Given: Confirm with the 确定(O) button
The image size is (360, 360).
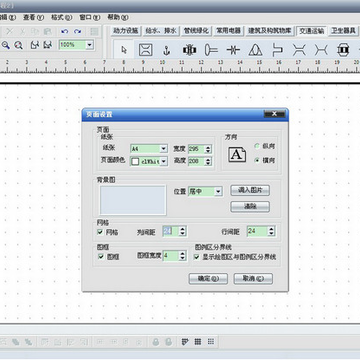Looking at the screenshot, I should (208, 279).
